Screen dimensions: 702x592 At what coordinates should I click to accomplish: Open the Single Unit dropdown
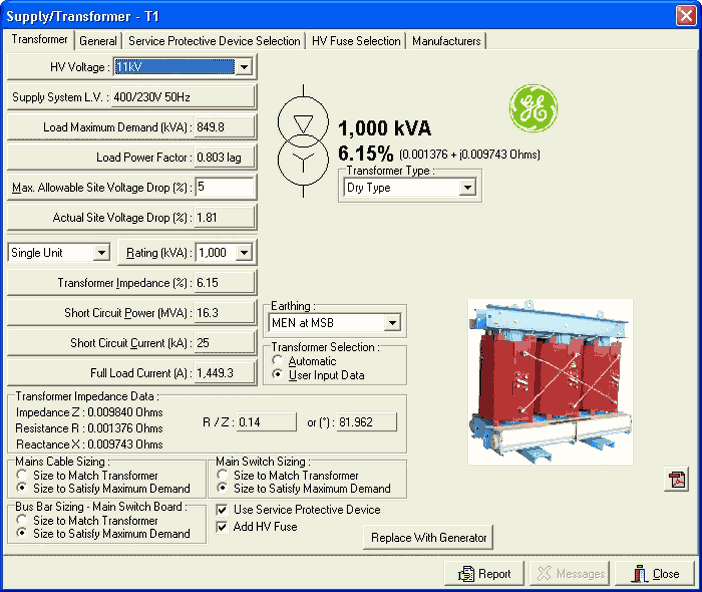[101, 253]
